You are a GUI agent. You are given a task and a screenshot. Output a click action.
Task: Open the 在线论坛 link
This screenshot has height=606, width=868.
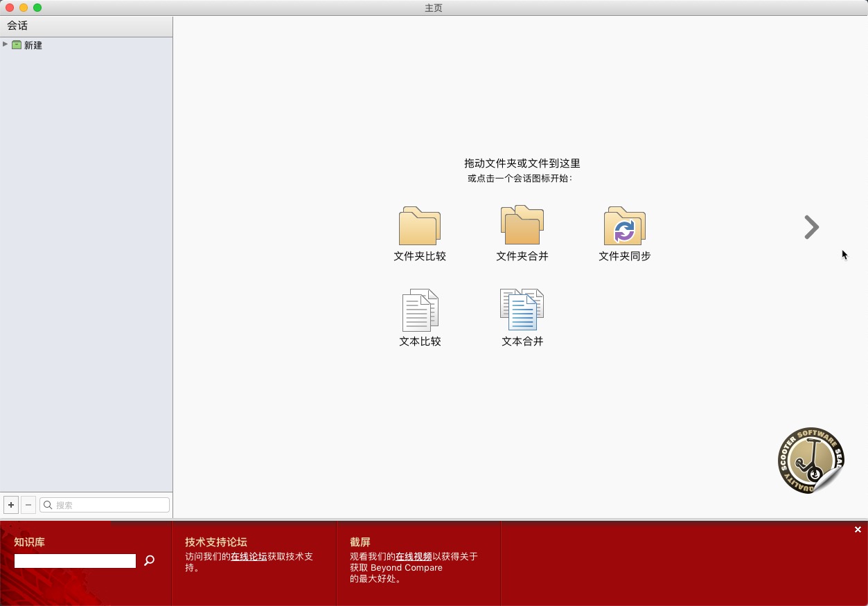(249, 556)
